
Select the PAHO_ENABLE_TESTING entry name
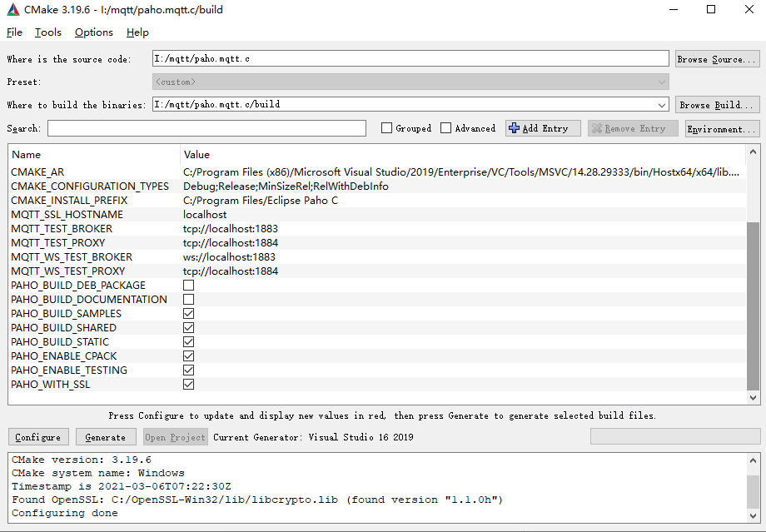[x=69, y=370]
